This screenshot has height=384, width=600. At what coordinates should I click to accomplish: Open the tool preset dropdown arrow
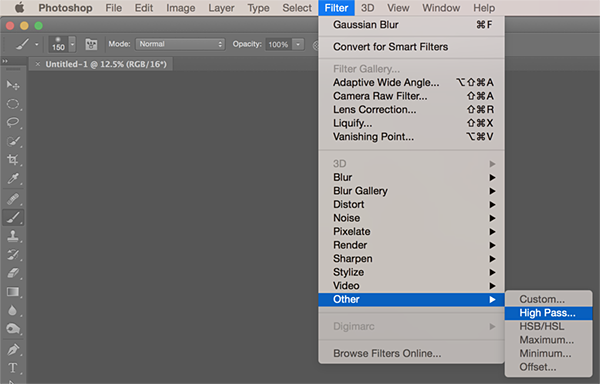pos(37,44)
